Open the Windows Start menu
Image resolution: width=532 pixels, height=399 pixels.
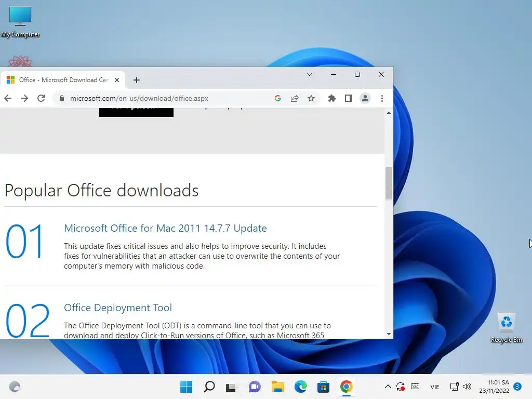[186, 387]
